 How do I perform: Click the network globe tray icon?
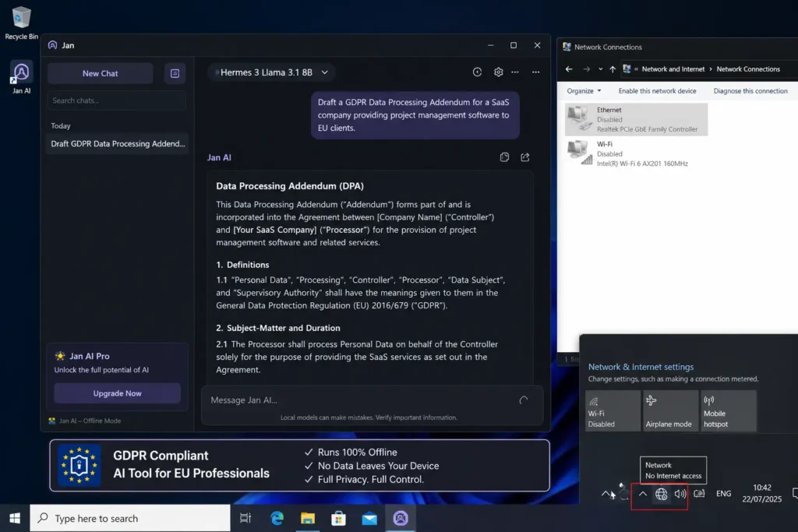[661, 493]
